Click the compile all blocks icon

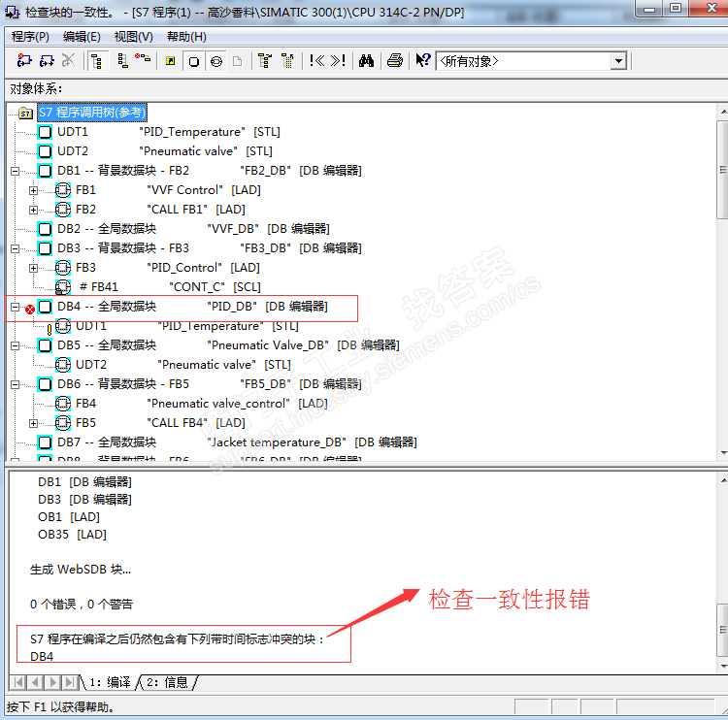(x=47, y=61)
